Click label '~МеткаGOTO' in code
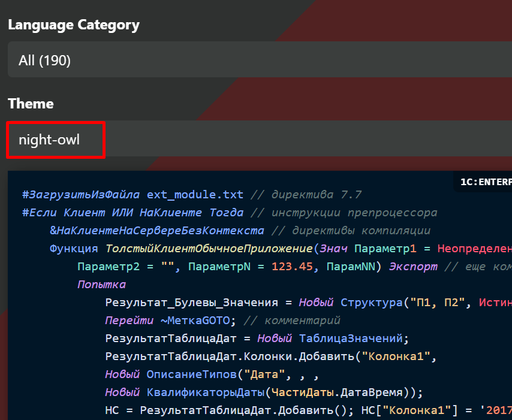 tap(195, 321)
